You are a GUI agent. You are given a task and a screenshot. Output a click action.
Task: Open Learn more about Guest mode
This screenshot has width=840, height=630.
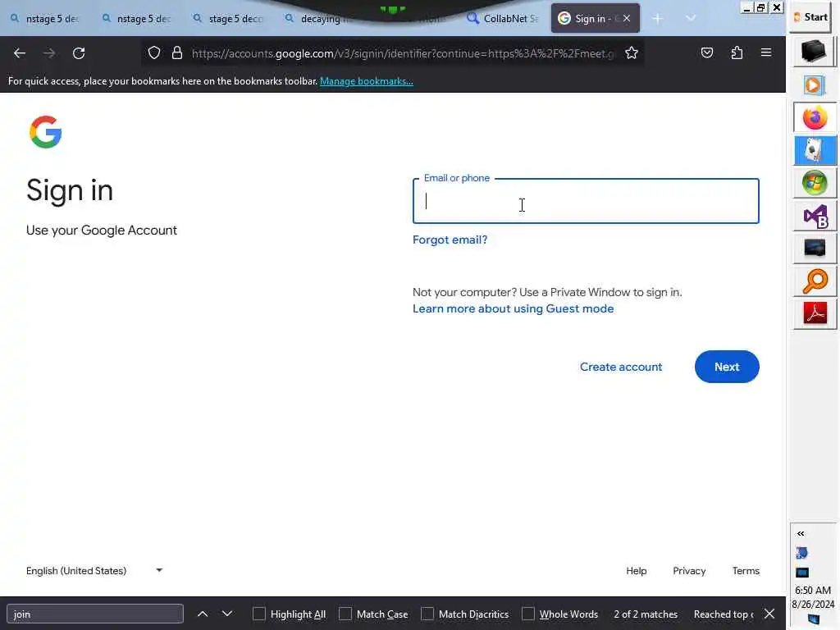click(514, 309)
